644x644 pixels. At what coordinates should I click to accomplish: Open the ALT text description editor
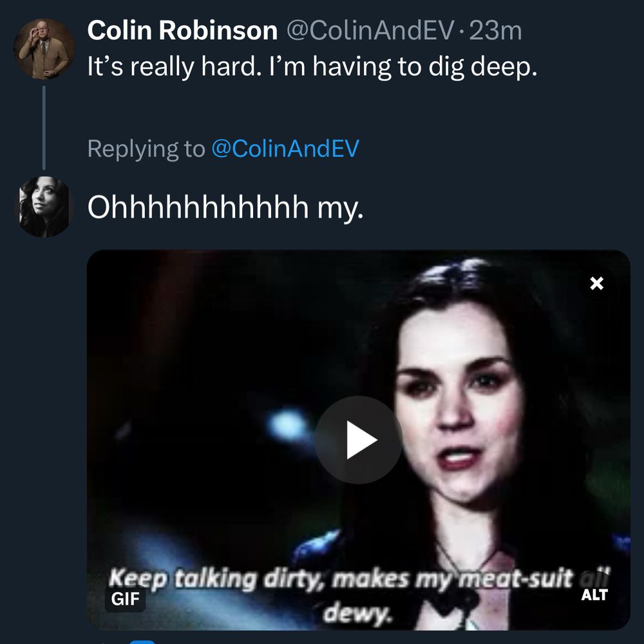point(594,595)
